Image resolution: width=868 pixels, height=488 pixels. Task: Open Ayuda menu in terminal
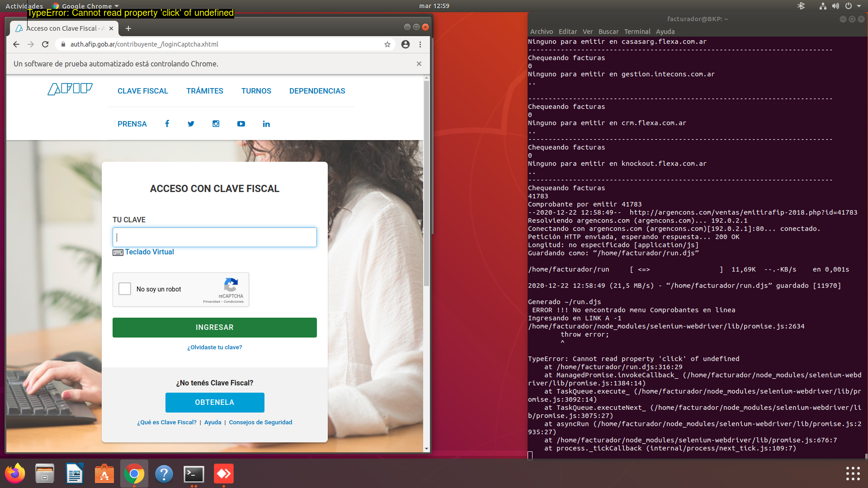[x=665, y=32]
